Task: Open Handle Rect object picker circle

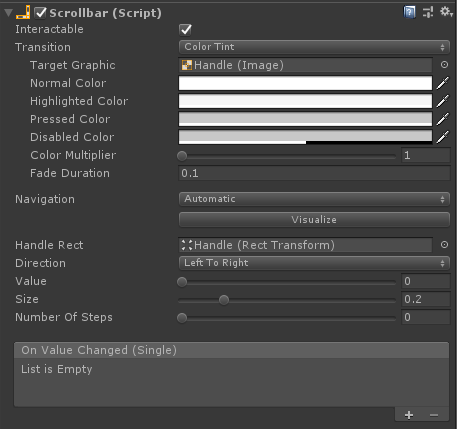Action: coord(444,245)
